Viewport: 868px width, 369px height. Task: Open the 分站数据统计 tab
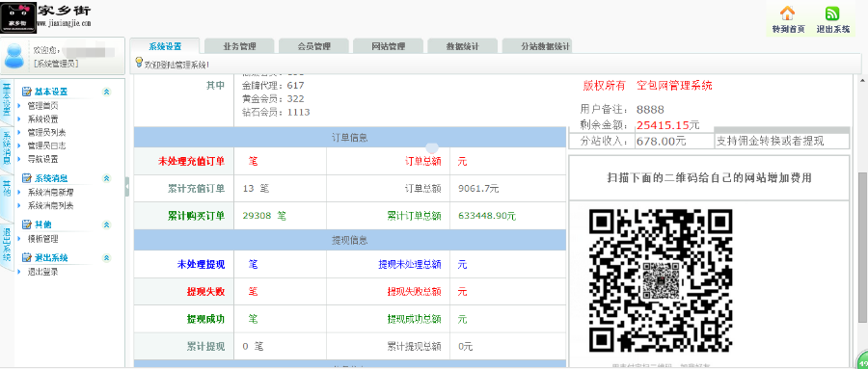point(537,46)
